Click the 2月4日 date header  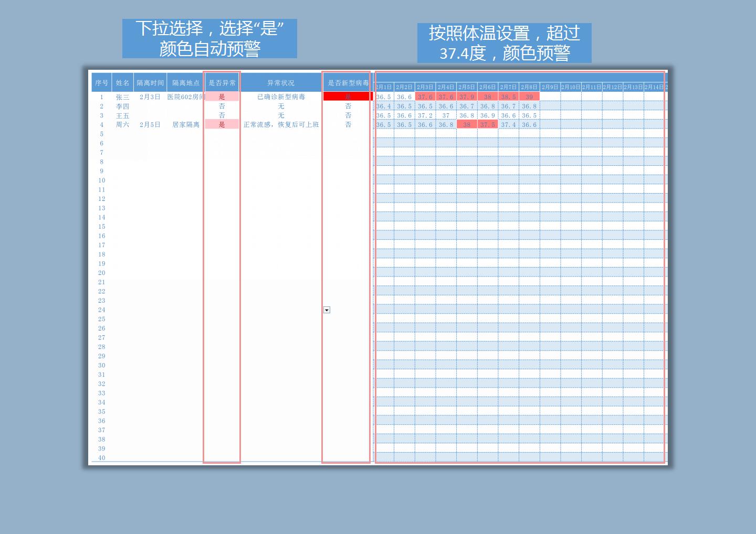(x=446, y=87)
